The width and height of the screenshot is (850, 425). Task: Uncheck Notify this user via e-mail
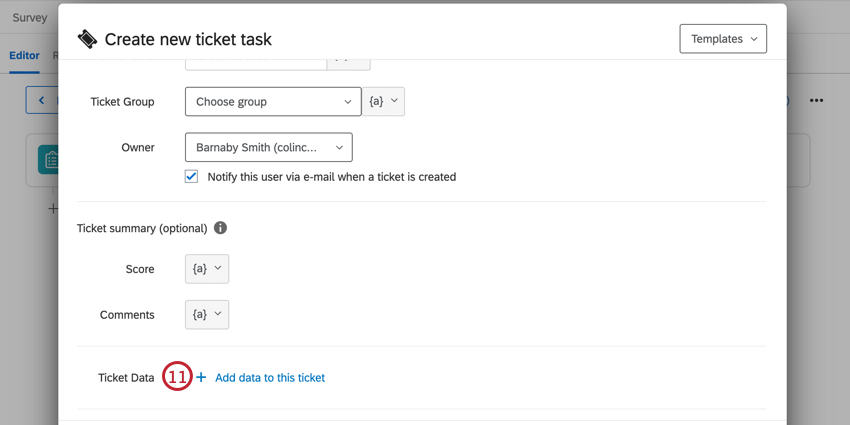click(191, 177)
